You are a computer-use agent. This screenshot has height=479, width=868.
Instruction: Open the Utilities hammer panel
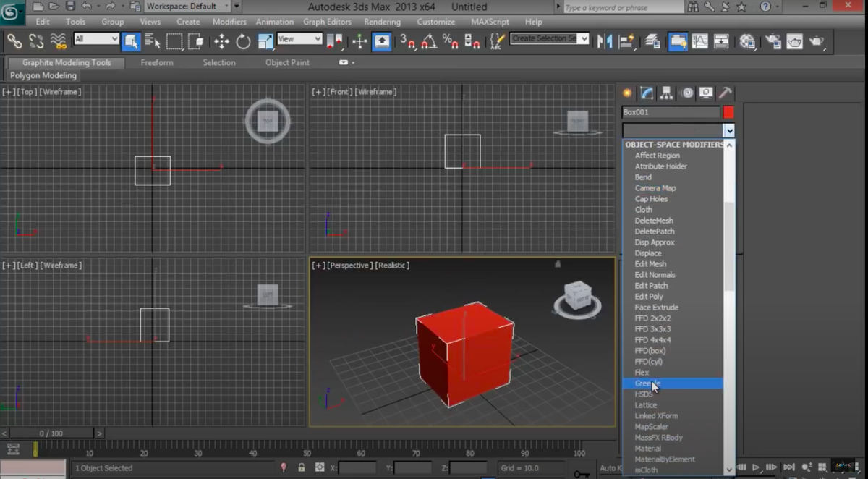(x=726, y=93)
